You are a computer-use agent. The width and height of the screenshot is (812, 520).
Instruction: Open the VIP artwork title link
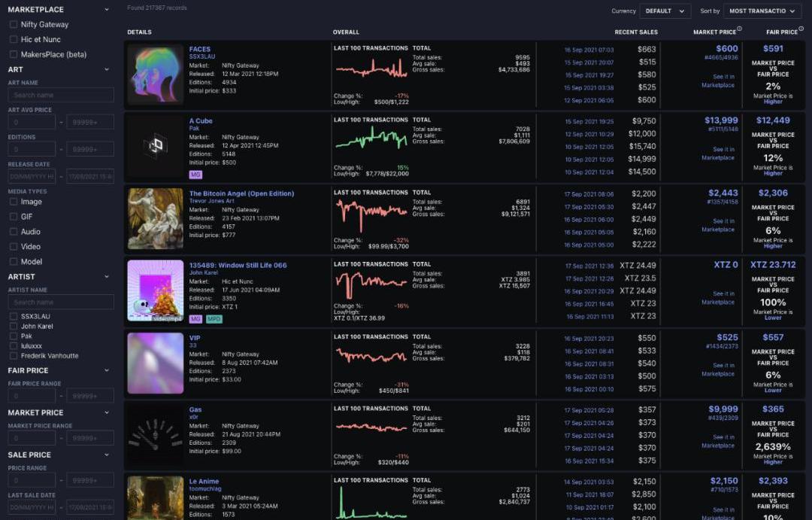(x=195, y=337)
